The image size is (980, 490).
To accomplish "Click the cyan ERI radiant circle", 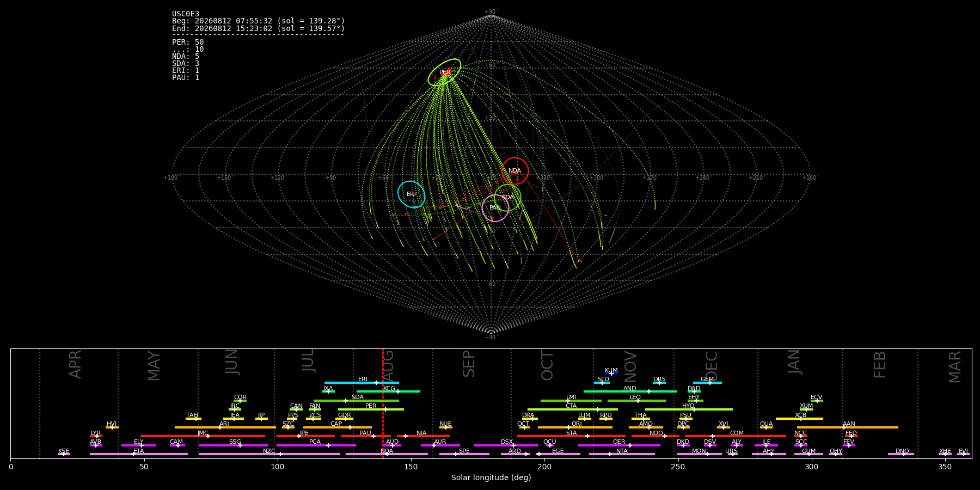I will click(412, 194).
